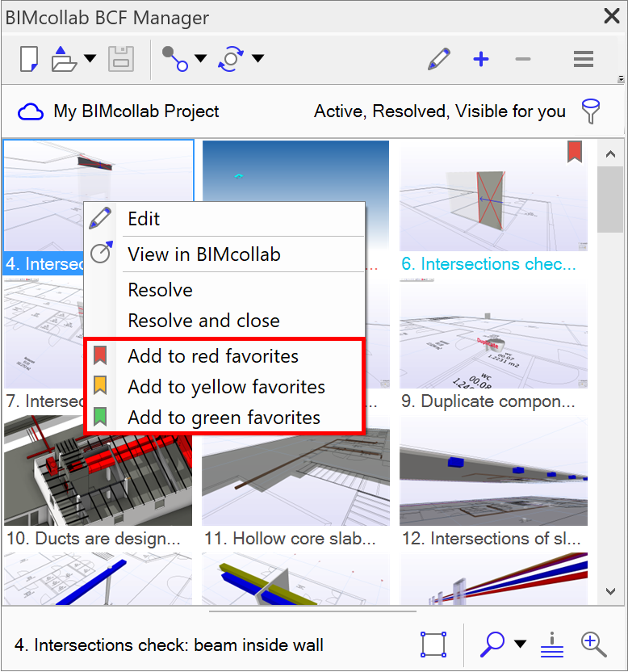The image size is (628, 672).
Task: Click the red bookmark on issue 6 thumbnail
Action: point(575,152)
